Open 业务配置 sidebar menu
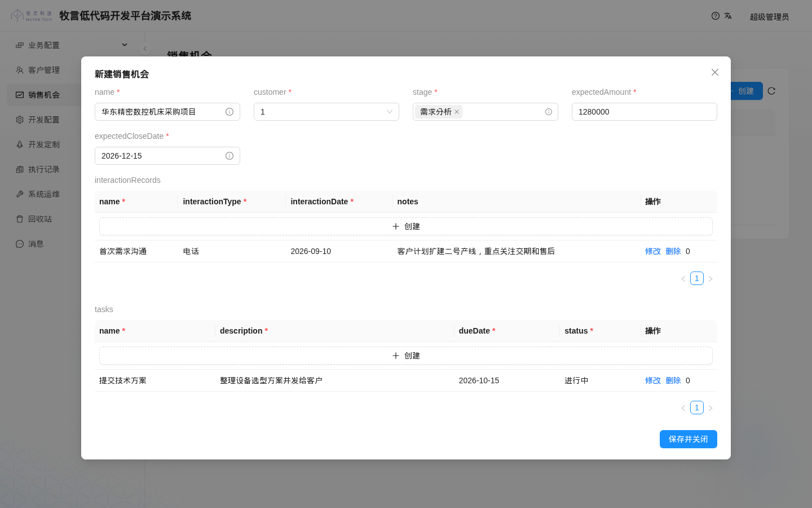The image size is (812, 508). click(72, 45)
